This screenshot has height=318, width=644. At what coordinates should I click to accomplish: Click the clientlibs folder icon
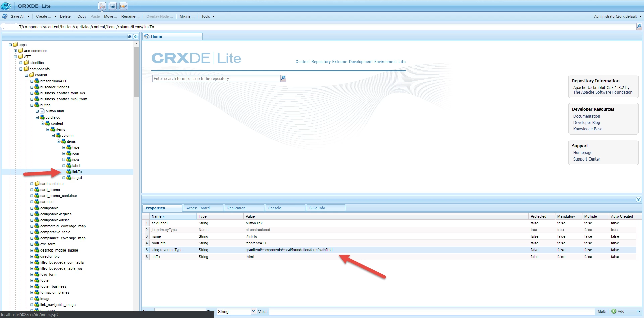coord(26,63)
